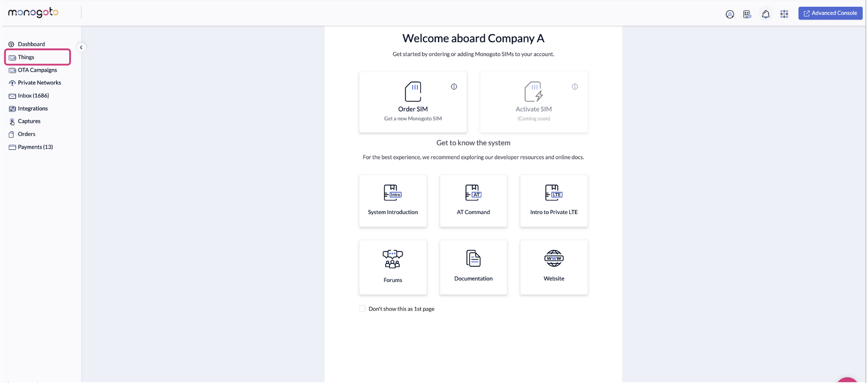The height and width of the screenshot is (383, 868).
Task: Open the user profile icon
Action: tap(730, 14)
